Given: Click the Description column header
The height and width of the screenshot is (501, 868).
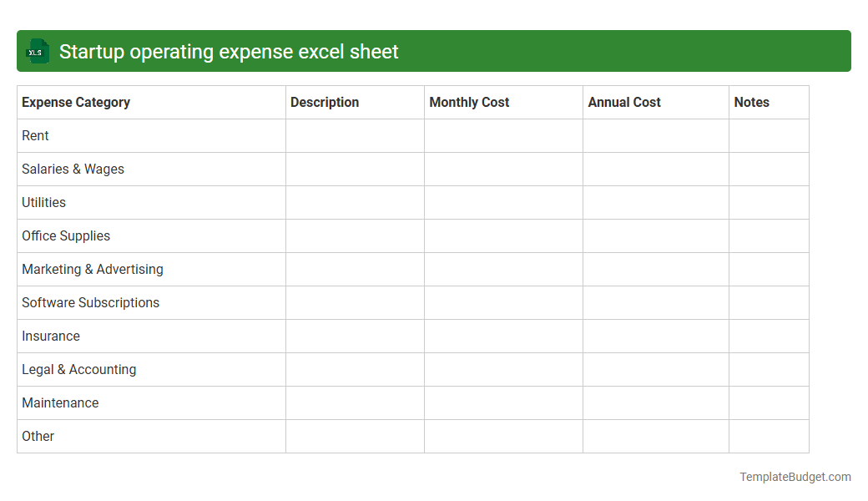Looking at the screenshot, I should [x=325, y=102].
